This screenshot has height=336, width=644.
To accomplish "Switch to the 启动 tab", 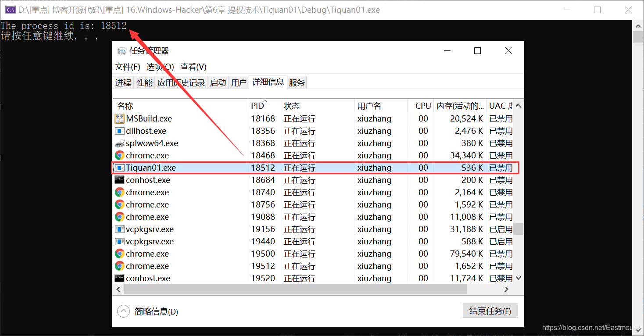I will point(218,82).
